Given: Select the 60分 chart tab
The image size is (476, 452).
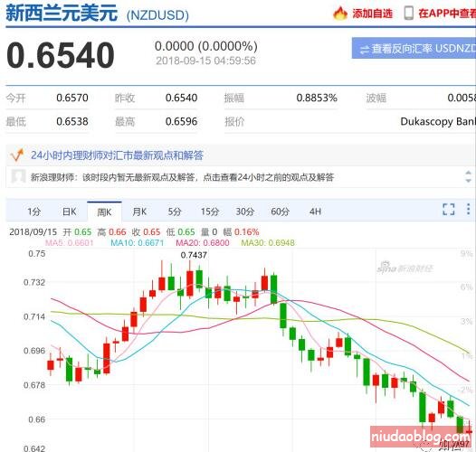Looking at the screenshot, I should pyautogui.click(x=280, y=212).
